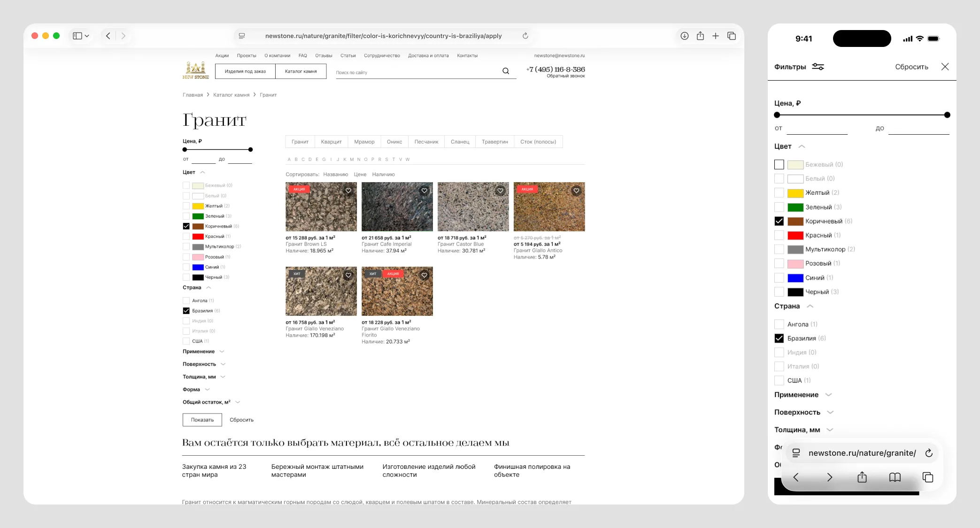980x528 pixels.
Task: Switch to the Мрамор stone tab
Action: 364,142
